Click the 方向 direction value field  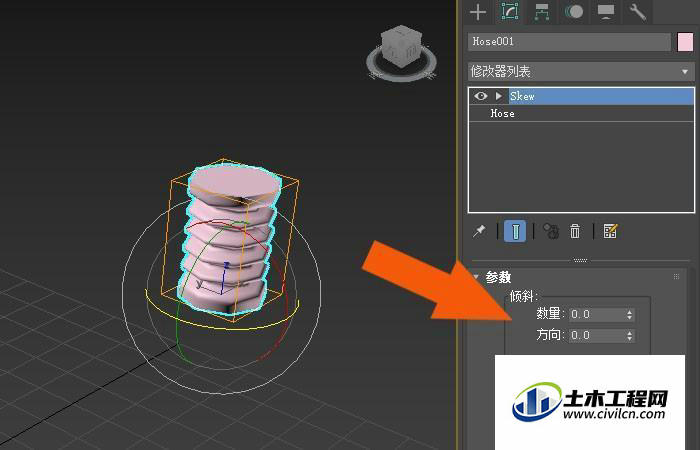point(597,335)
